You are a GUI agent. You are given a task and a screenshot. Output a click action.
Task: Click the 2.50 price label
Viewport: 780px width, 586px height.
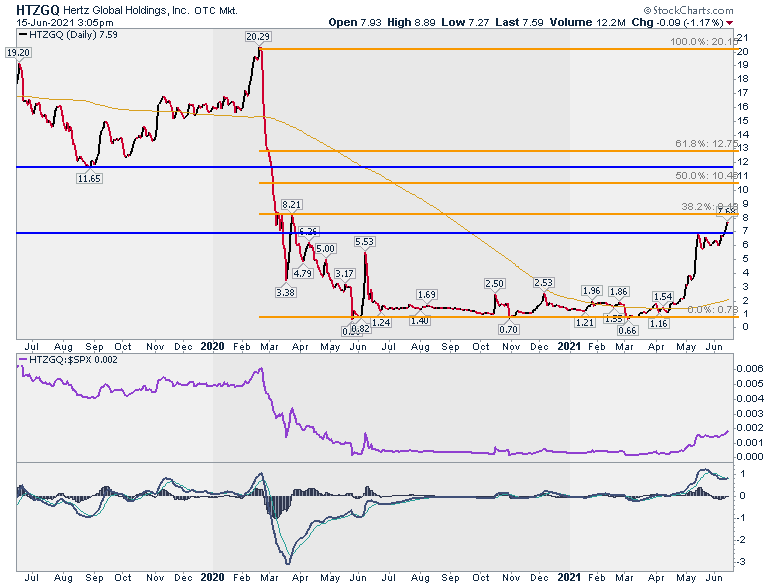pyautogui.click(x=494, y=284)
